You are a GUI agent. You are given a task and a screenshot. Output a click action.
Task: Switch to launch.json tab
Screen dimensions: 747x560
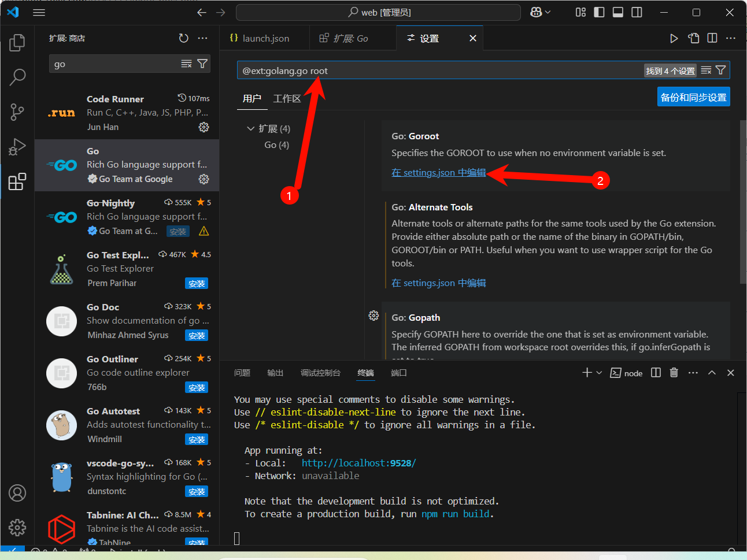click(265, 38)
